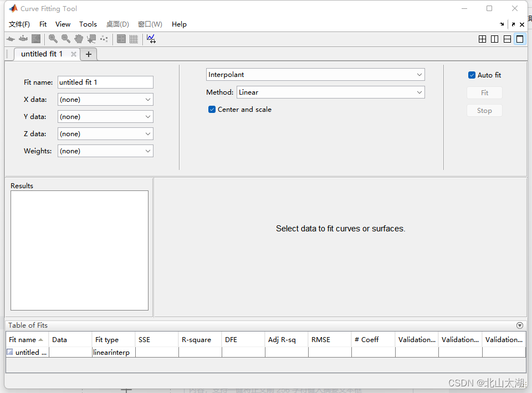532x393 pixels.
Task: Add a new fit tab with plus button
Action: 89,54
